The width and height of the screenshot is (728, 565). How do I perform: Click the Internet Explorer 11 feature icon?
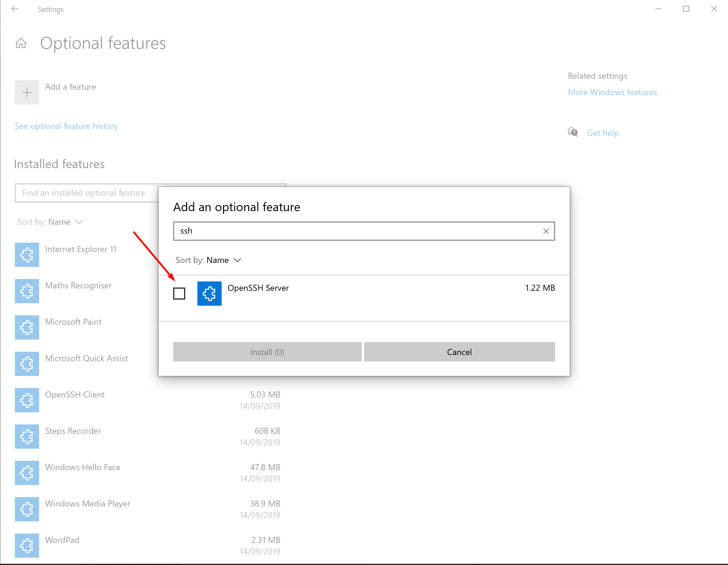[27, 254]
